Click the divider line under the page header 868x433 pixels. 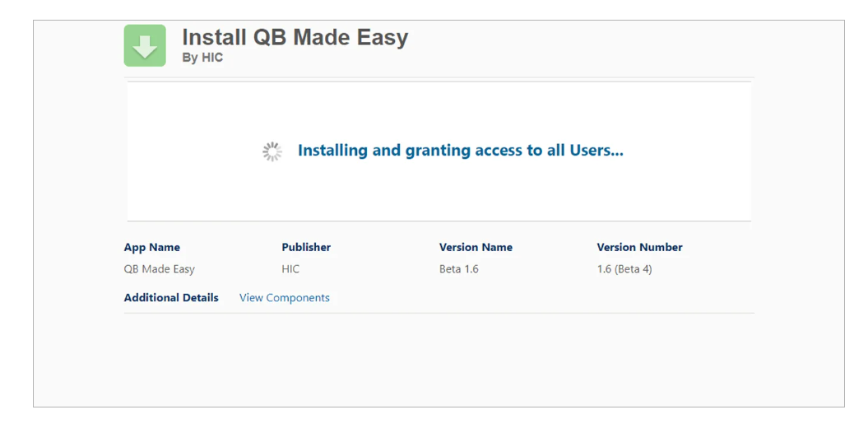439,78
